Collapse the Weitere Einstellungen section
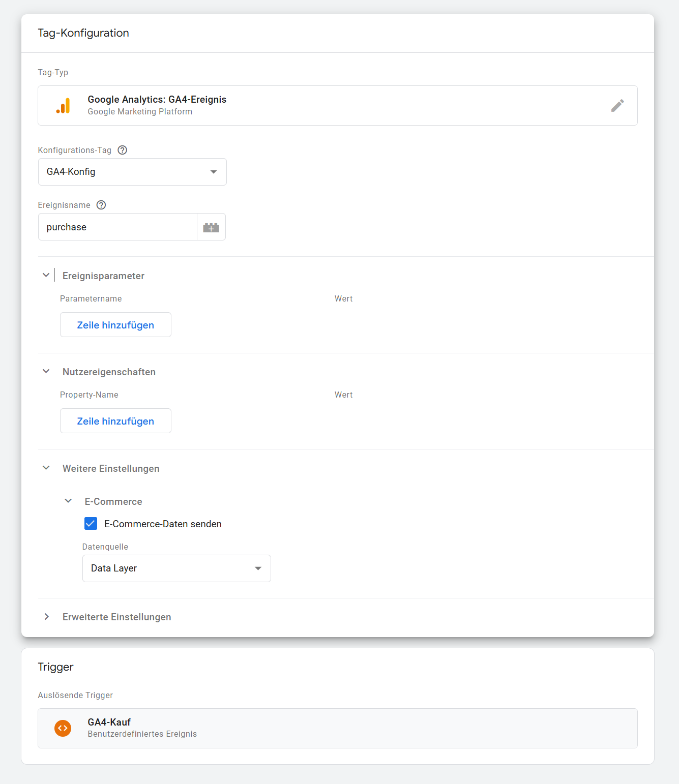Viewport: 679px width, 784px height. [46, 468]
